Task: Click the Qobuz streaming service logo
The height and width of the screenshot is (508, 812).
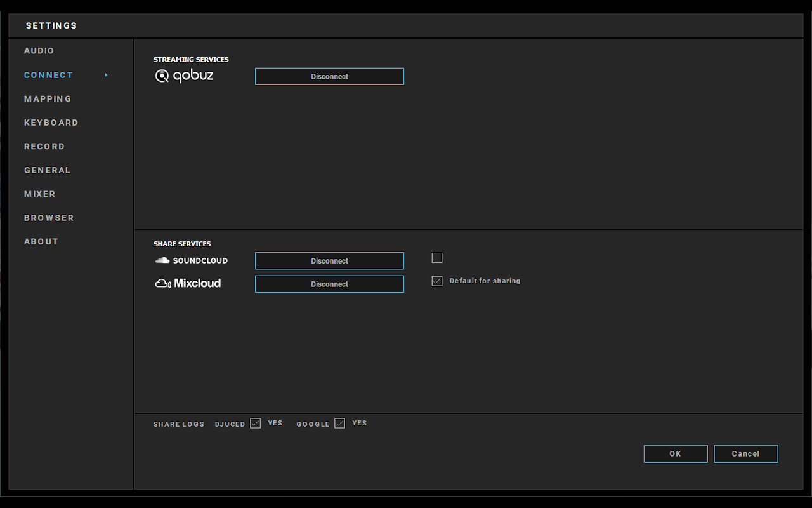Action: coord(184,76)
